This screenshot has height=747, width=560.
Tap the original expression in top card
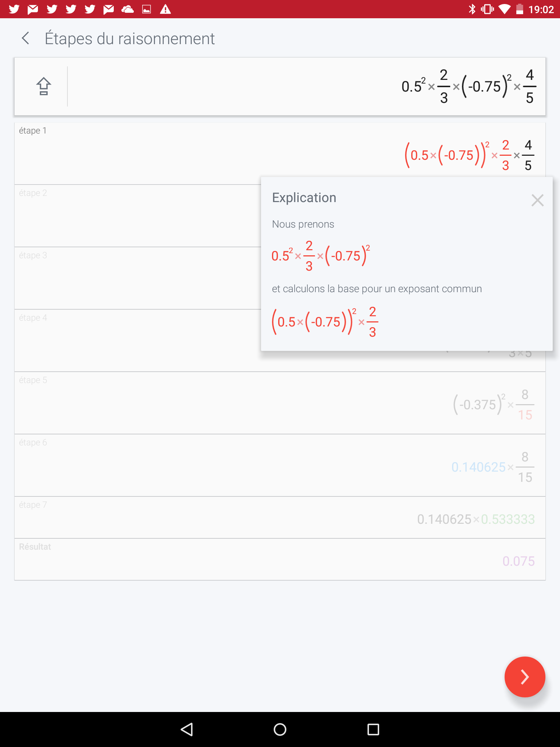[469, 86]
